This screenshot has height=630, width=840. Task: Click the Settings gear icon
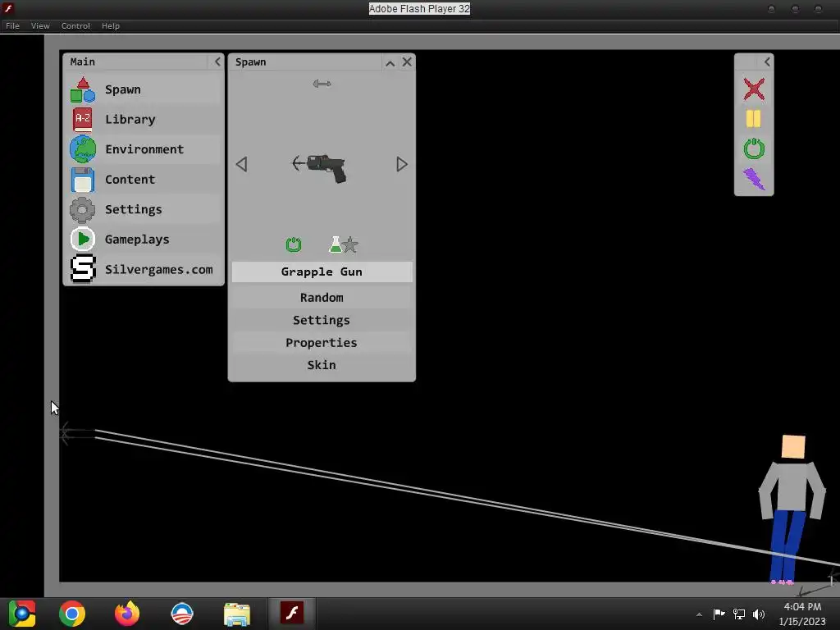(83, 209)
